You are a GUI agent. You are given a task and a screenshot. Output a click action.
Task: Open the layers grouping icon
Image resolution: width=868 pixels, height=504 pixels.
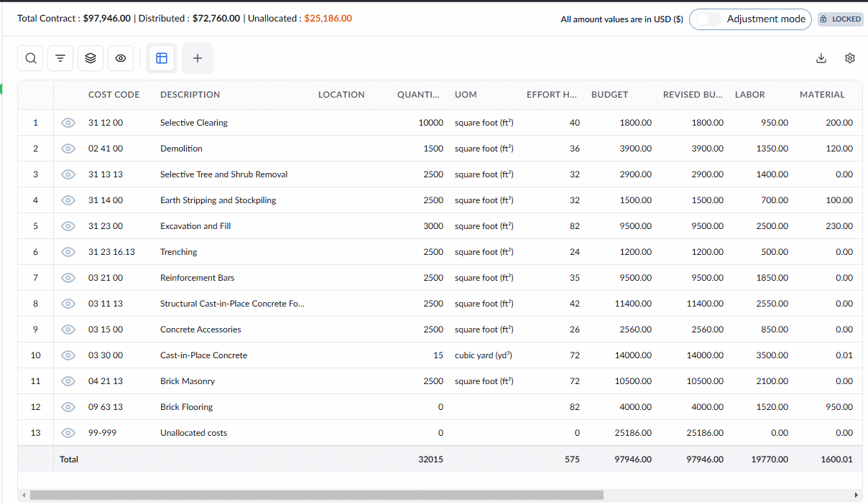coord(91,59)
